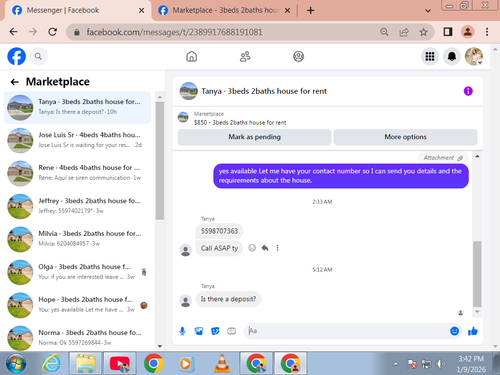
Task: Click Mark as pending button
Action: (x=254, y=137)
